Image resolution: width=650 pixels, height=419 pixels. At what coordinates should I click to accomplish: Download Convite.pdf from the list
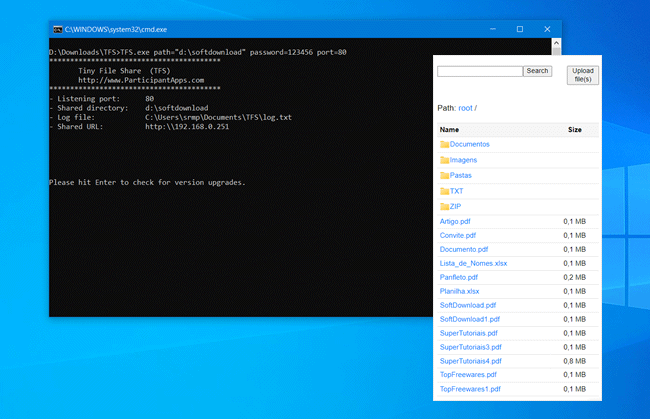coord(460,236)
